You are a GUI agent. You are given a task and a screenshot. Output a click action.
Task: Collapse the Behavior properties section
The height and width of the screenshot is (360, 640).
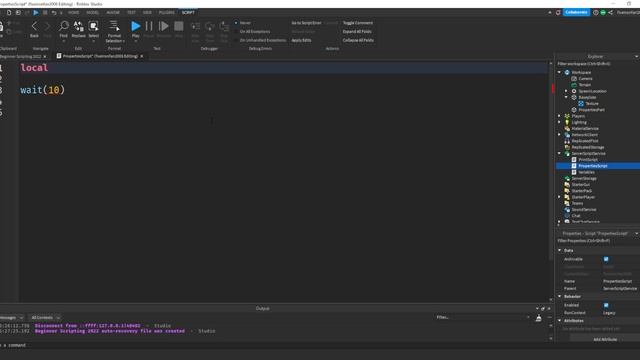point(560,296)
